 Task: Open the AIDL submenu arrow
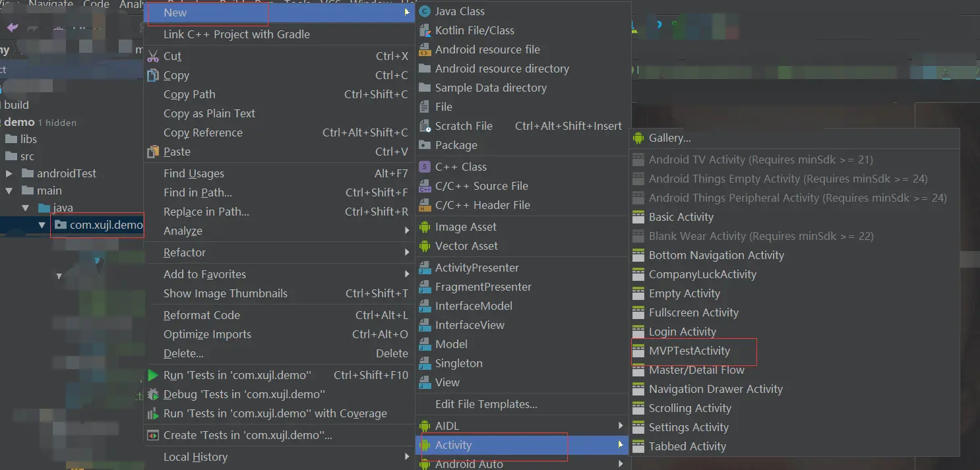tap(621, 426)
